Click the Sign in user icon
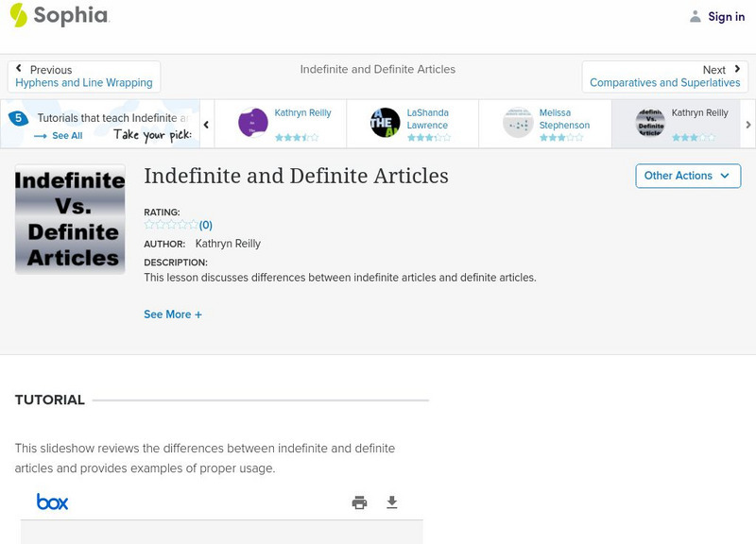 (696, 16)
